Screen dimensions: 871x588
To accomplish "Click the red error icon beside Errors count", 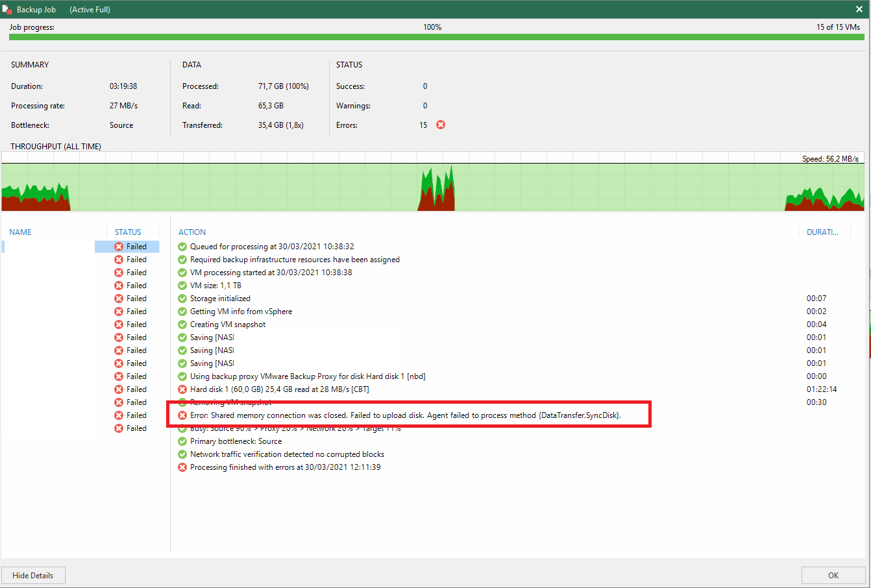I will tap(441, 125).
